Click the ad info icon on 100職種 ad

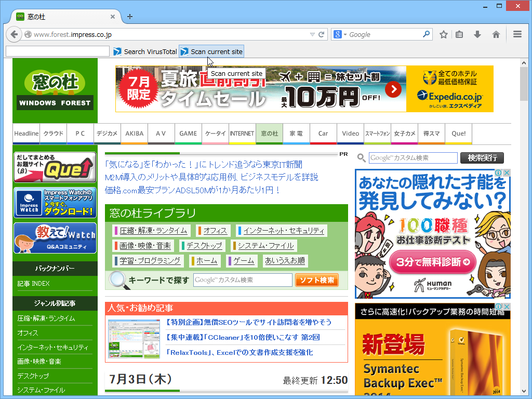(498, 172)
